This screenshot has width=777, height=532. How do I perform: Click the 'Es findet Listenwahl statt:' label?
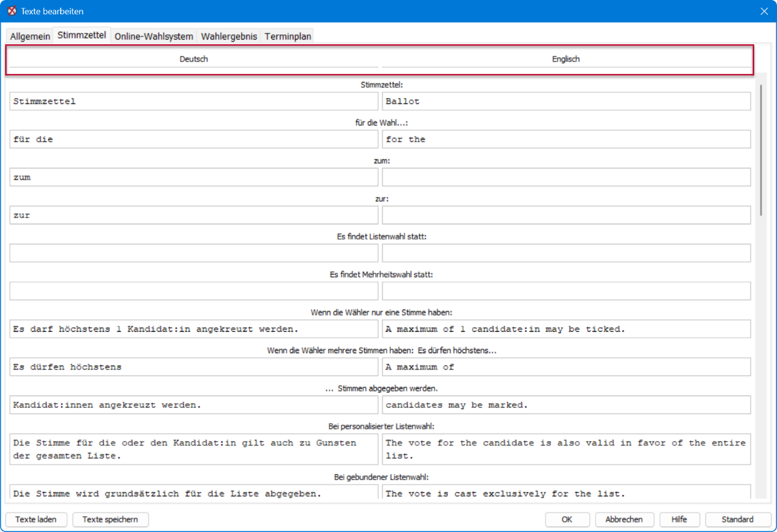point(382,237)
